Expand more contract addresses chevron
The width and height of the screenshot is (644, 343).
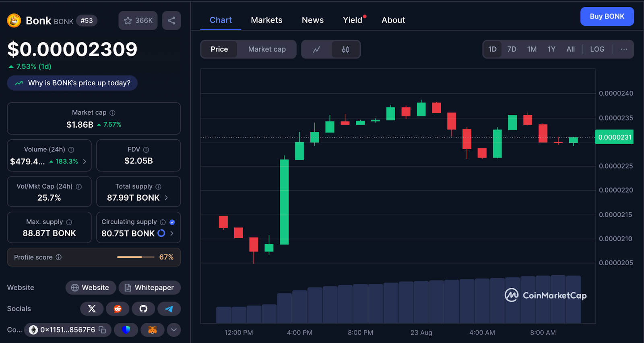click(x=174, y=330)
